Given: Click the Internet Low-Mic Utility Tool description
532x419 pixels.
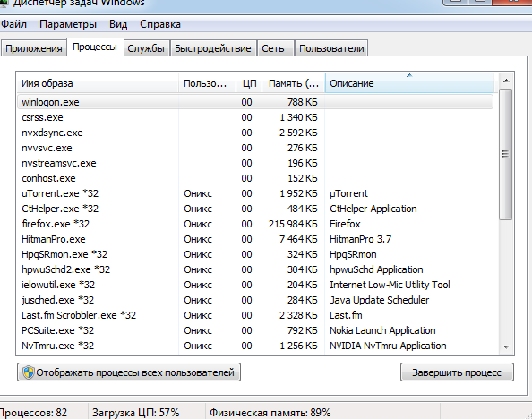Looking at the screenshot, I should pos(390,285).
